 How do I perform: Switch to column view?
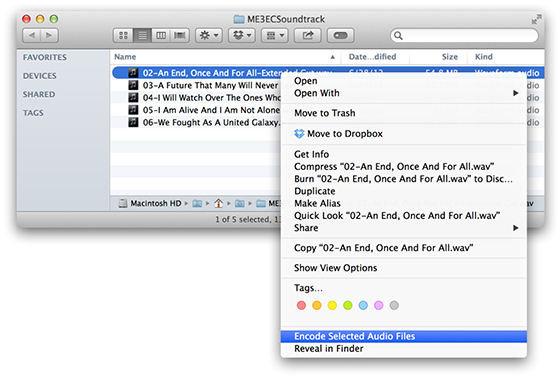click(x=161, y=35)
